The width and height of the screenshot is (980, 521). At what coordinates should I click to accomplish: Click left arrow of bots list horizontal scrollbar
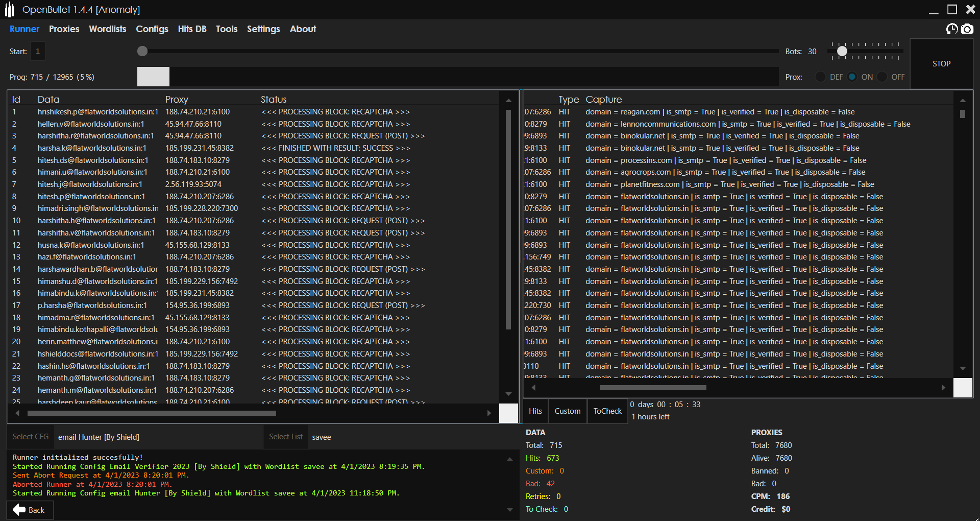pyautogui.click(x=17, y=413)
